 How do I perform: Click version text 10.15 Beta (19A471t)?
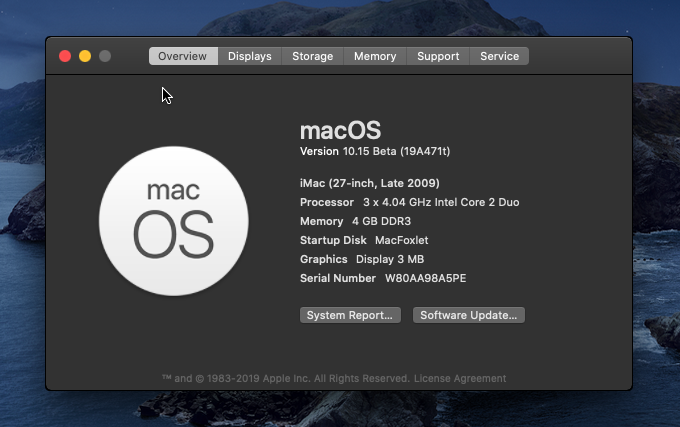click(x=396, y=151)
